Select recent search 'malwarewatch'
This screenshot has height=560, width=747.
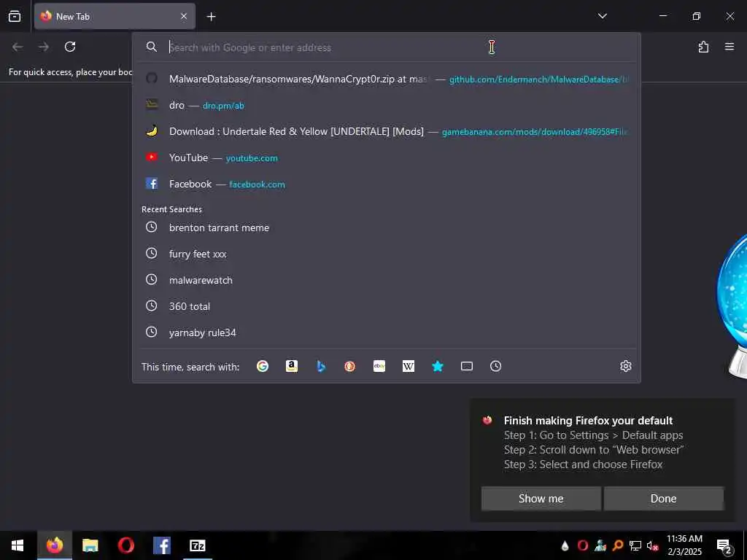pos(387,280)
